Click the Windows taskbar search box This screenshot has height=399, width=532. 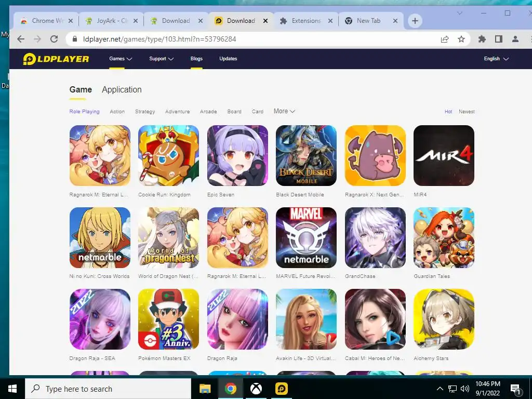[x=108, y=389]
